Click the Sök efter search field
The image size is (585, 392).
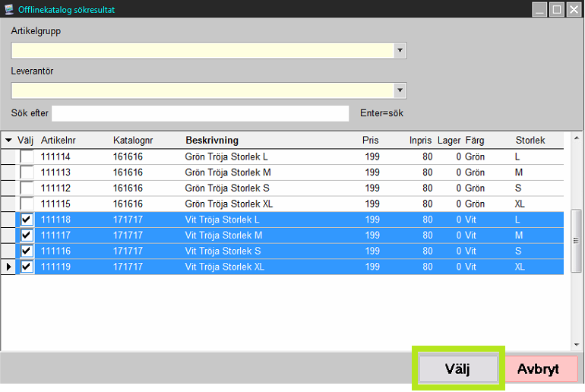[200, 113]
